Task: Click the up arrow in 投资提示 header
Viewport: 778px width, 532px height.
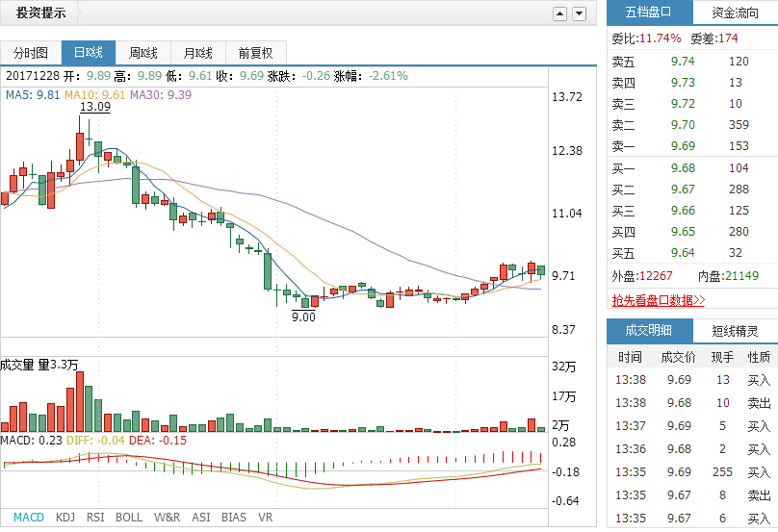Action: (x=559, y=13)
